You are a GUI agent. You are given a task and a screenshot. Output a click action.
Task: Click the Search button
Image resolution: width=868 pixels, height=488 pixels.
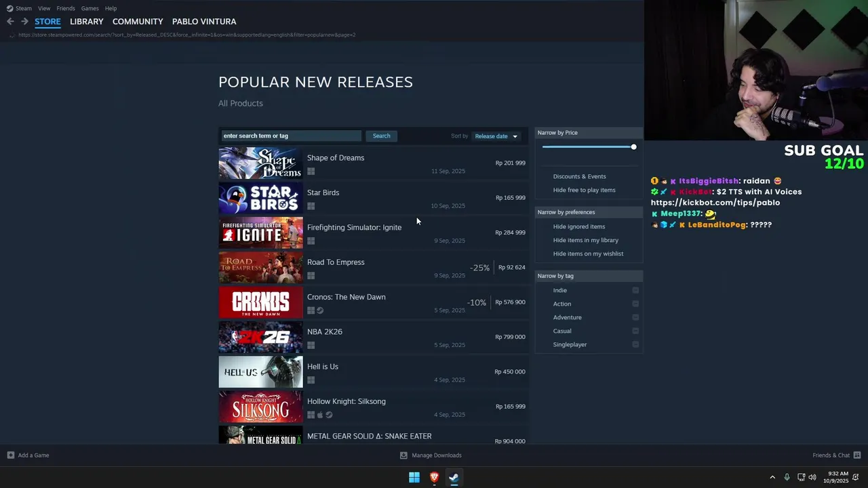pyautogui.click(x=381, y=136)
